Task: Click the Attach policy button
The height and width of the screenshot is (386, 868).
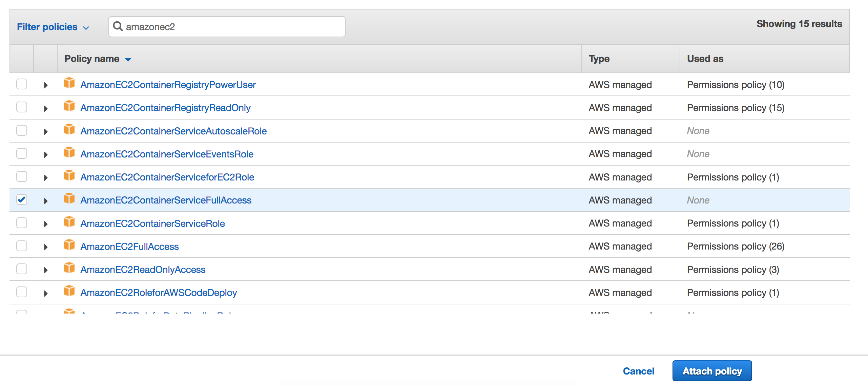Action: [712, 371]
